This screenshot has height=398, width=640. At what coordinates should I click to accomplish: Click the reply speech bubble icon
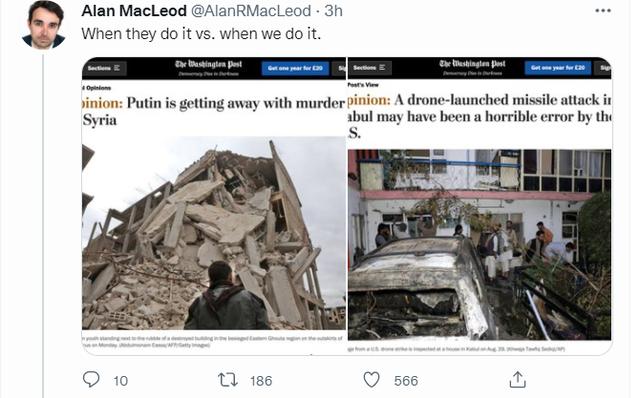tap(91, 380)
